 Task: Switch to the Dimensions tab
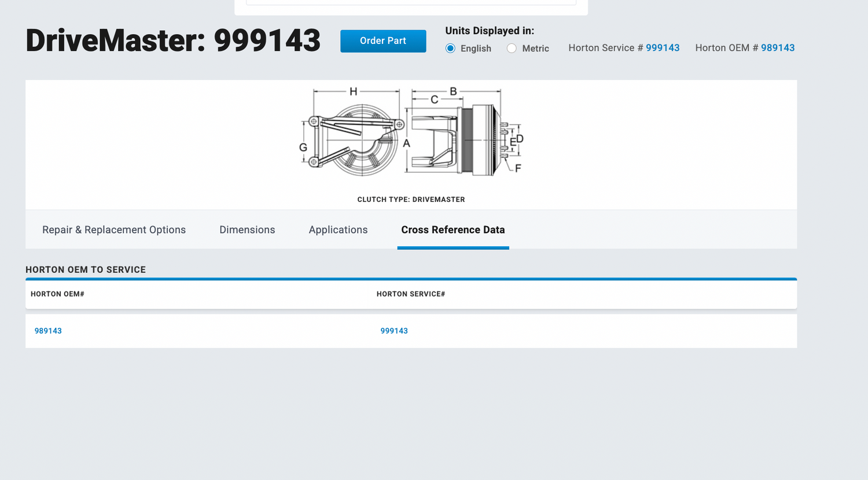(247, 230)
